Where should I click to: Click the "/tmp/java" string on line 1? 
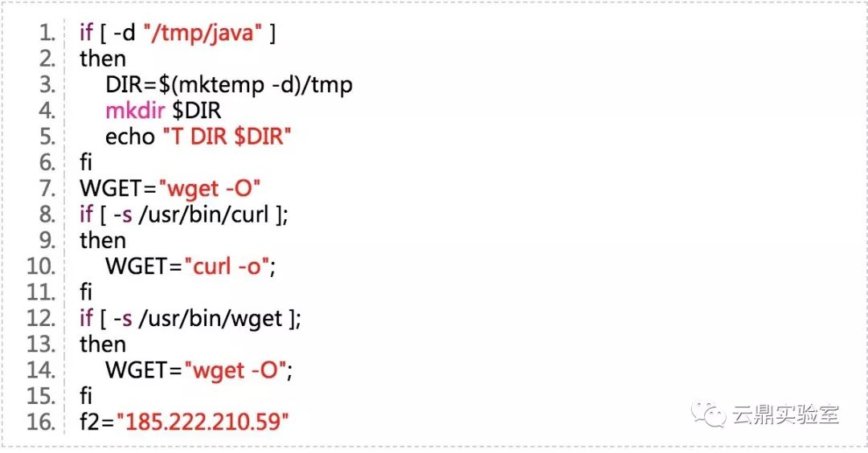202,33
